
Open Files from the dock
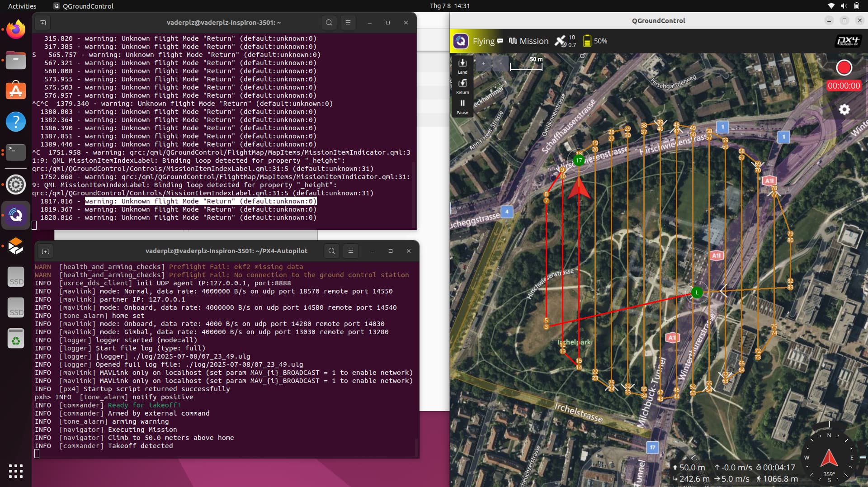16,60
